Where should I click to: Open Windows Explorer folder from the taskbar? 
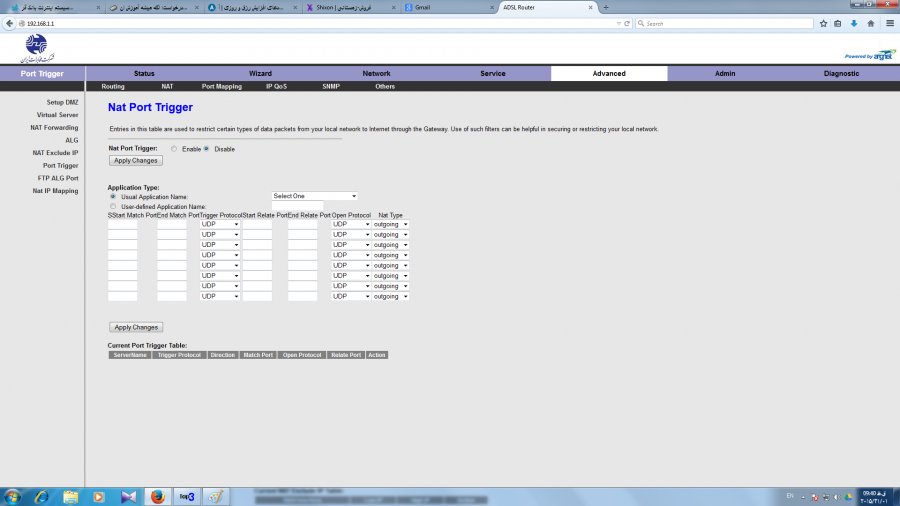70,497
